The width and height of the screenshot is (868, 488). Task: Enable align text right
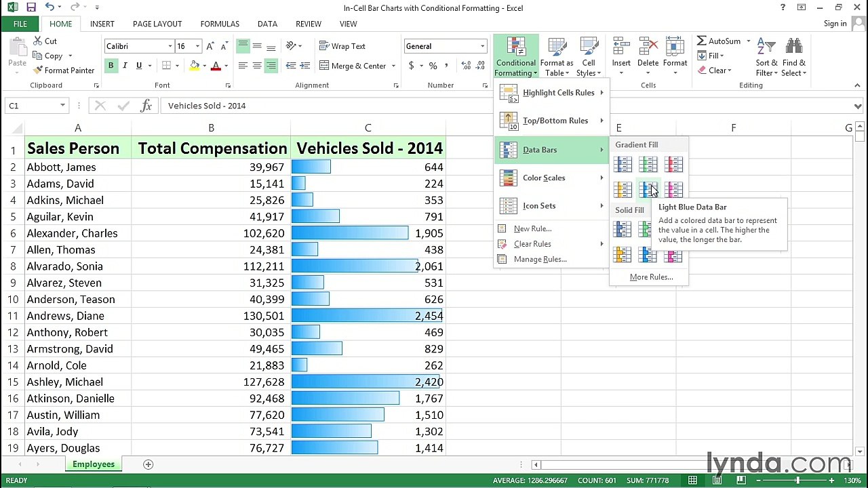pos(271,66)
